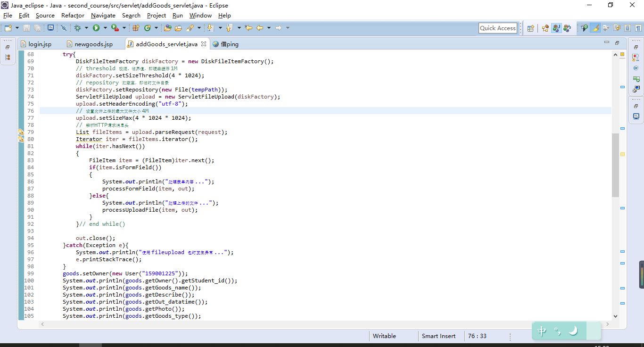
Task: Click the horizontal scroll right arrow
Action: tap(608, 324)
